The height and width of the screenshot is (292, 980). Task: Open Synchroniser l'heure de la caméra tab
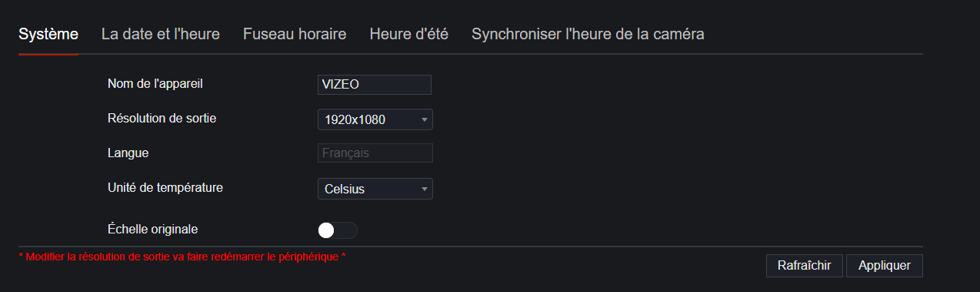pos(588,35)
